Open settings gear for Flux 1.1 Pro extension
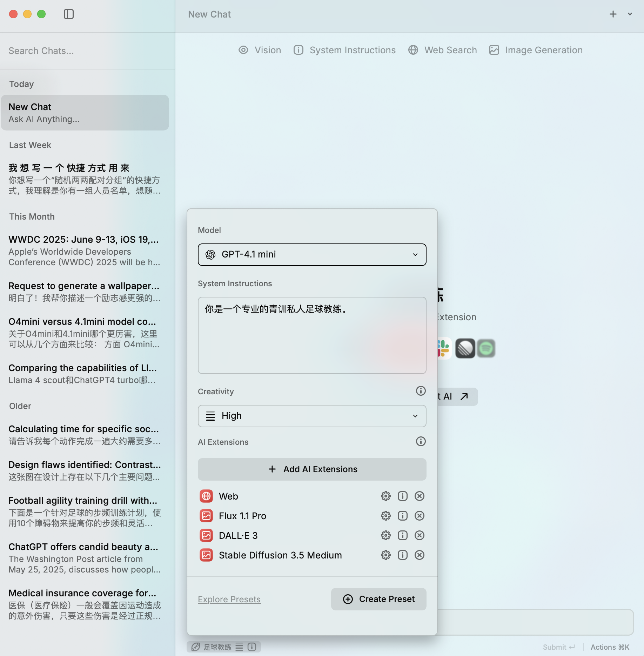The image size is (644, 656). coord(385,516)
